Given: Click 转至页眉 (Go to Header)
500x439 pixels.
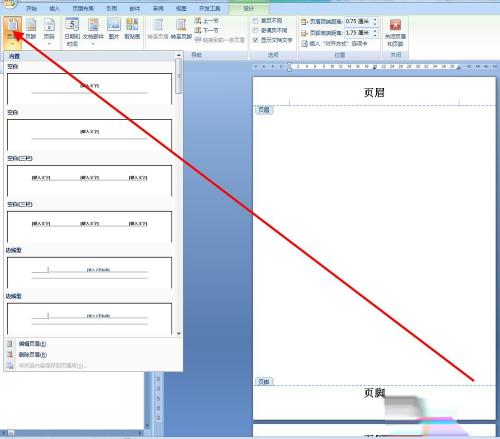Looking at the screenshot, I should [158, 29].
